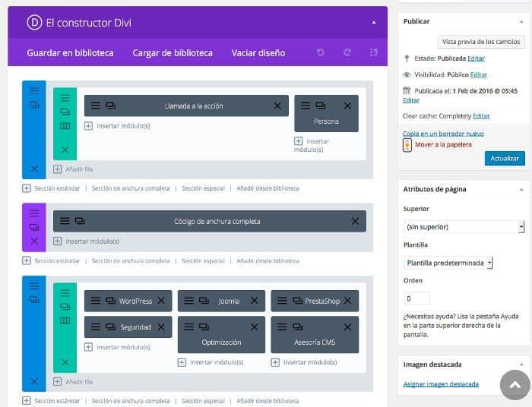Viewport: 532px width, 407px height.
Task: Remove the Persona module
Action: [x=347, y=106]
